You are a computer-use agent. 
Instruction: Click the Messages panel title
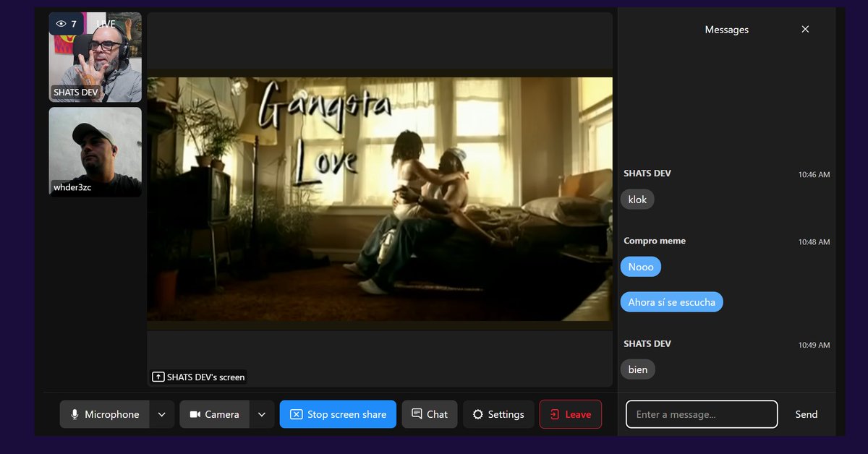[726, 30]
